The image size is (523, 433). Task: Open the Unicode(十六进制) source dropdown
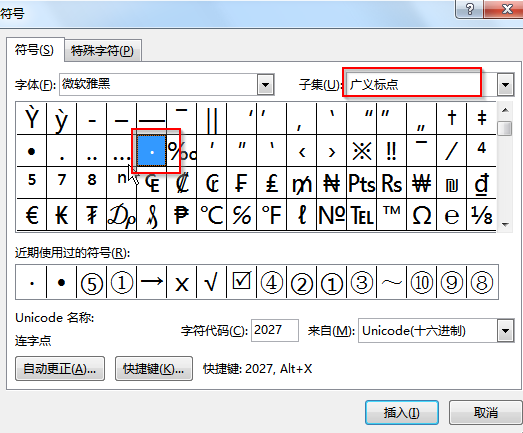(x=505, y=331)
